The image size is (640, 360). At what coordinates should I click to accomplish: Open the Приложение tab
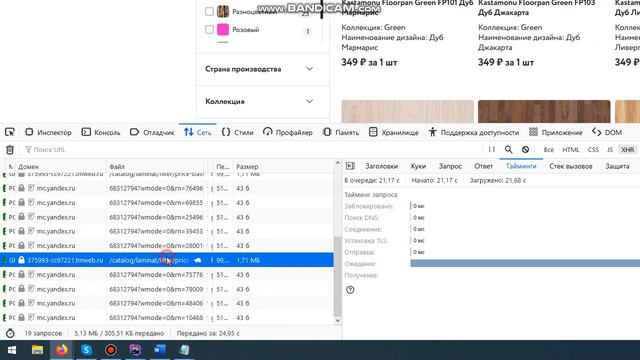tap(556, 132)
